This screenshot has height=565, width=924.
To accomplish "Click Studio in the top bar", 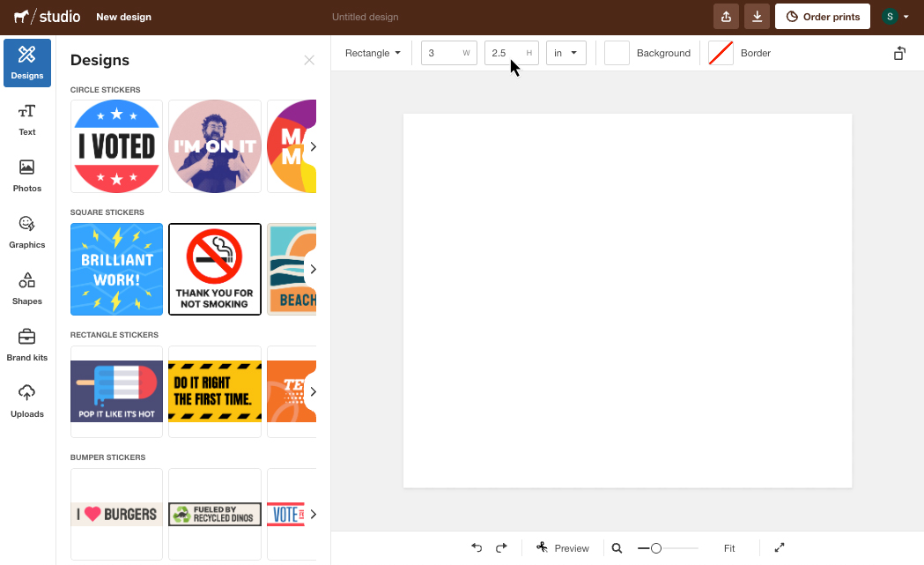I will tap(46, 16).
